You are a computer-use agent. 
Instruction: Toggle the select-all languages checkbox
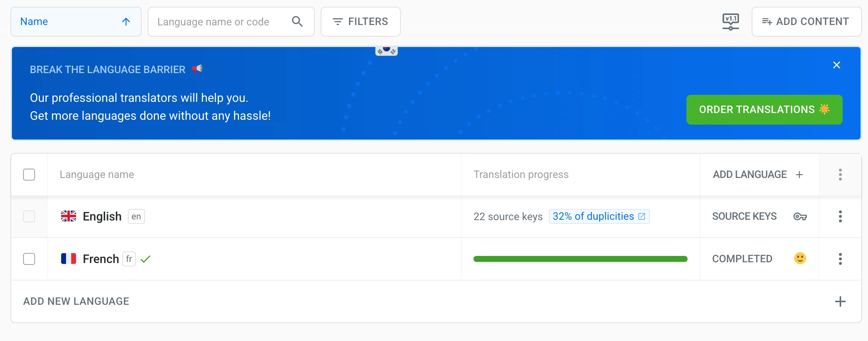[29, 175]
